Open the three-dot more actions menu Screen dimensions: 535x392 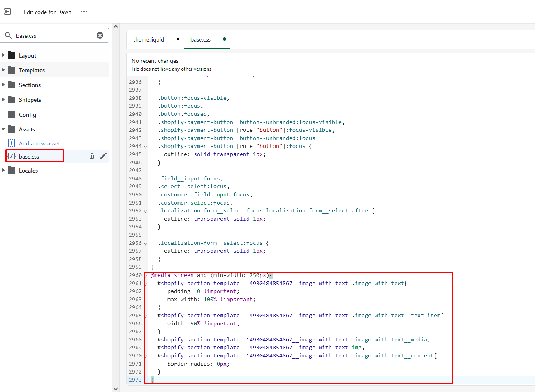pos(84,12)
